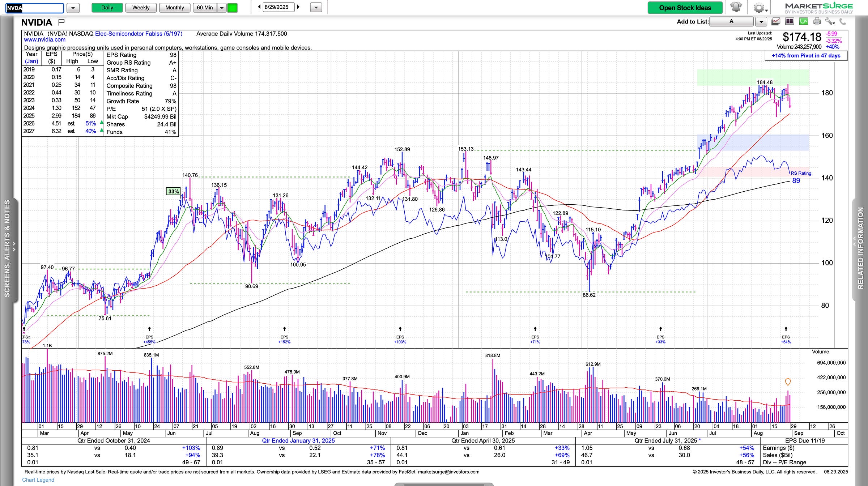Image resolution: width=868 pixels, height=486 pixels.
Task: Click the chart snapshot icon
Action: click(x=776, y=22)
